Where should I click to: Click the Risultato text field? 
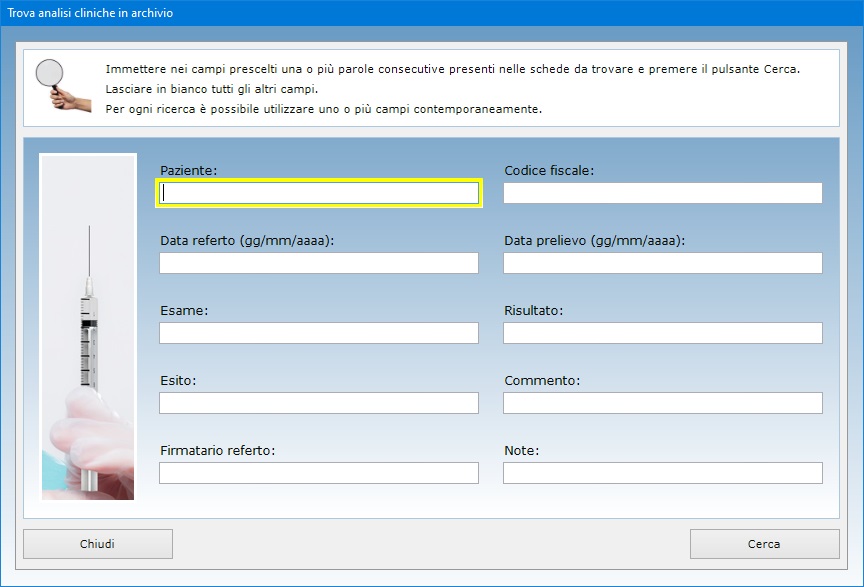tap(662, 333)
